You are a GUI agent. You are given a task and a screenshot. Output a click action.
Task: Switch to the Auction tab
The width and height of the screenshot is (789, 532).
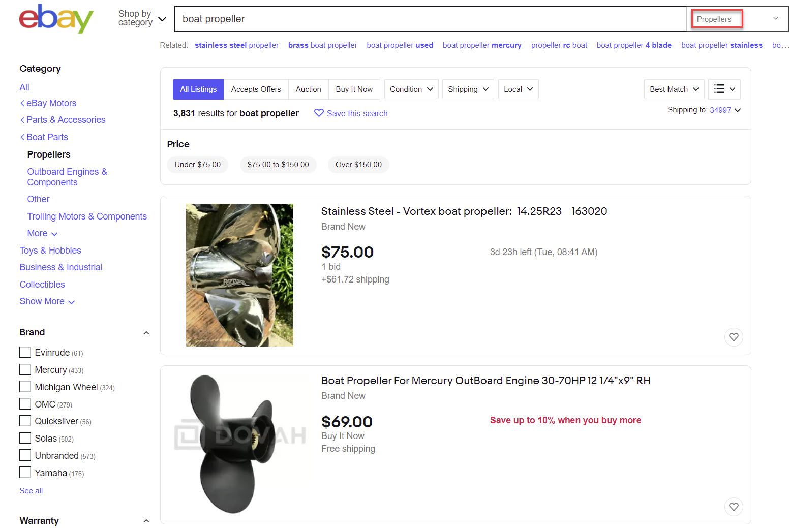[308, 89]
